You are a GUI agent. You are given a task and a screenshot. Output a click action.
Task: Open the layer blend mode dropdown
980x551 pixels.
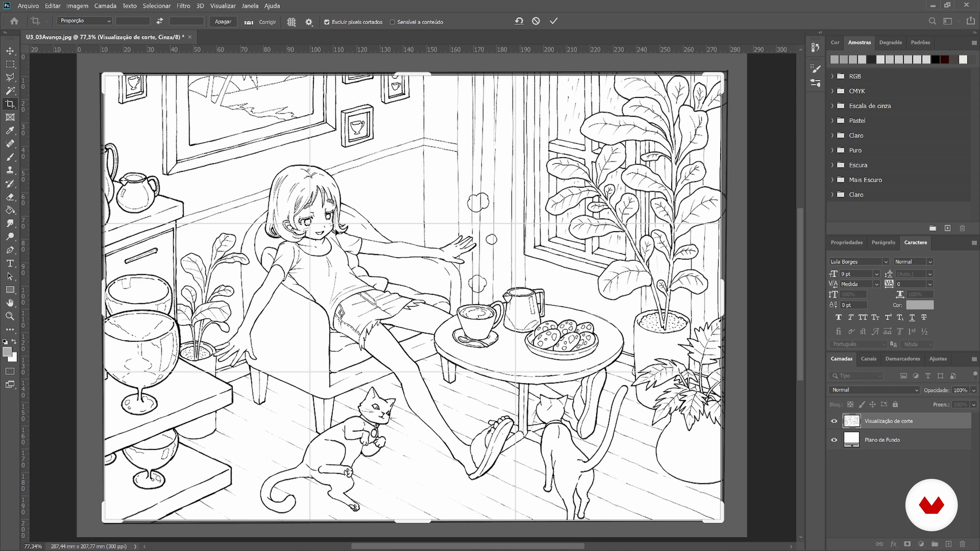874,390
